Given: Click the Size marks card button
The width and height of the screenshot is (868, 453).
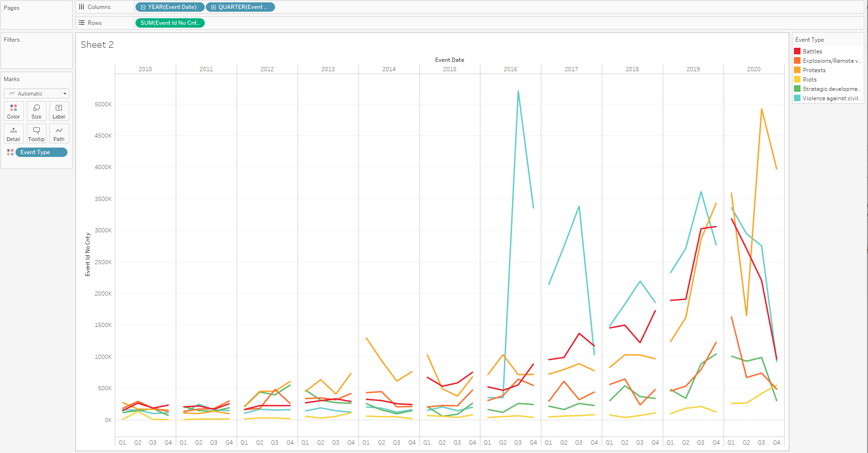Looking at the screenshot, I should point(36,111).
